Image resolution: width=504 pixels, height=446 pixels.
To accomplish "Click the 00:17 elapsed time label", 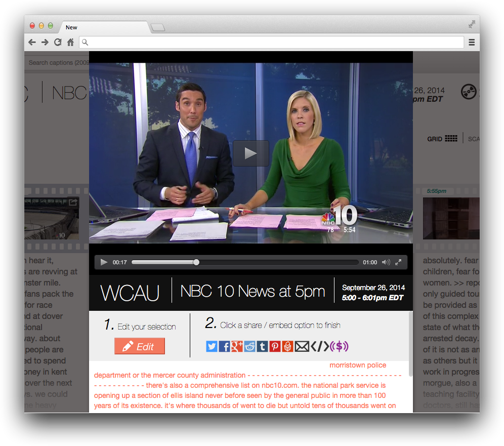I will pyautogui.click(x=119, y=262).
